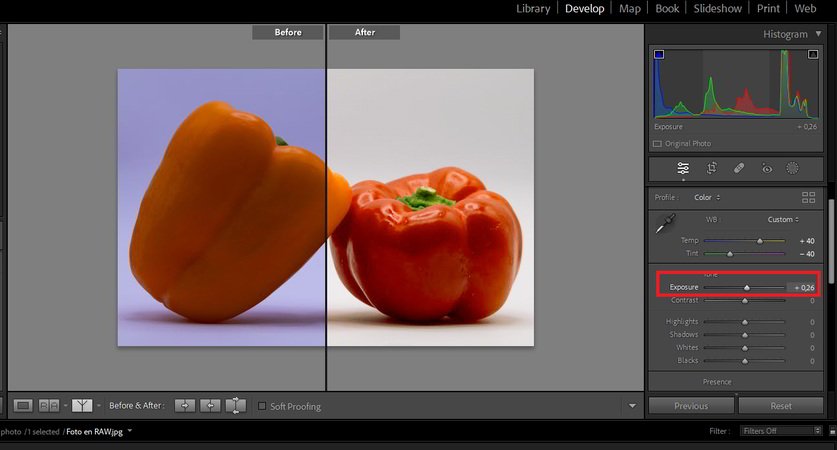Open the Map module
Screen dimensions: 837x450
[630, 9]
